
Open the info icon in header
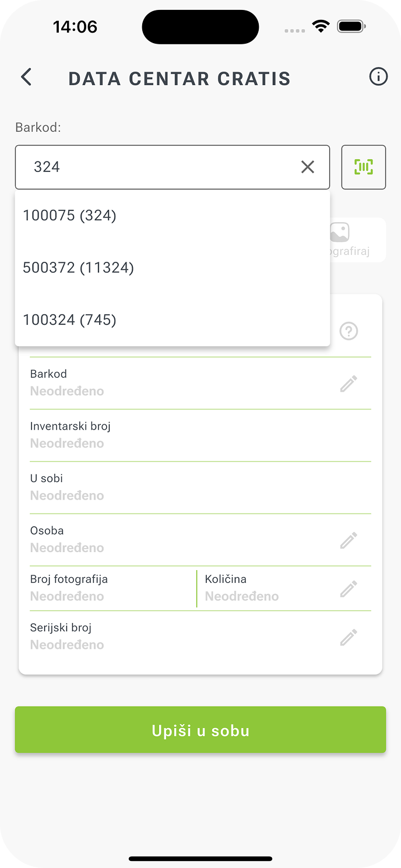pyautogui.click(x=378, y=77)
